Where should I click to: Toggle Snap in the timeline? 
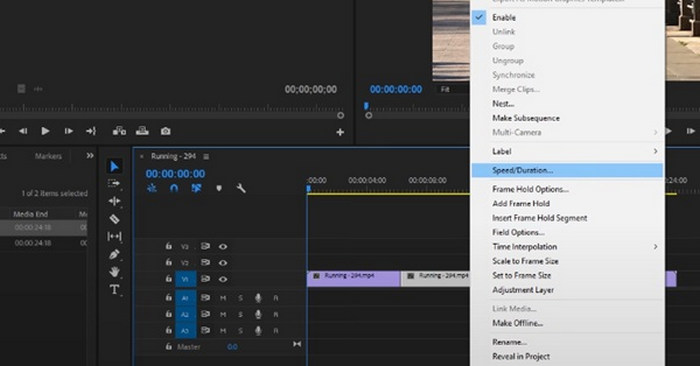174,188
